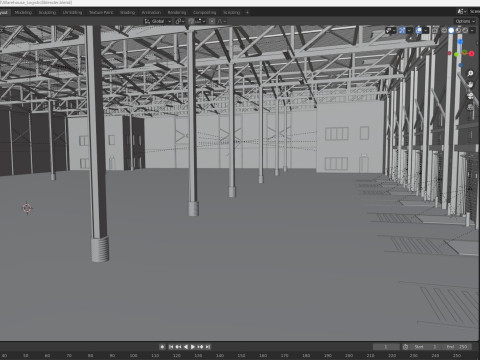Viewport: 480px width, 360px height.
Task: Jump to the next keyframe
Action: [x=200, y=347]
